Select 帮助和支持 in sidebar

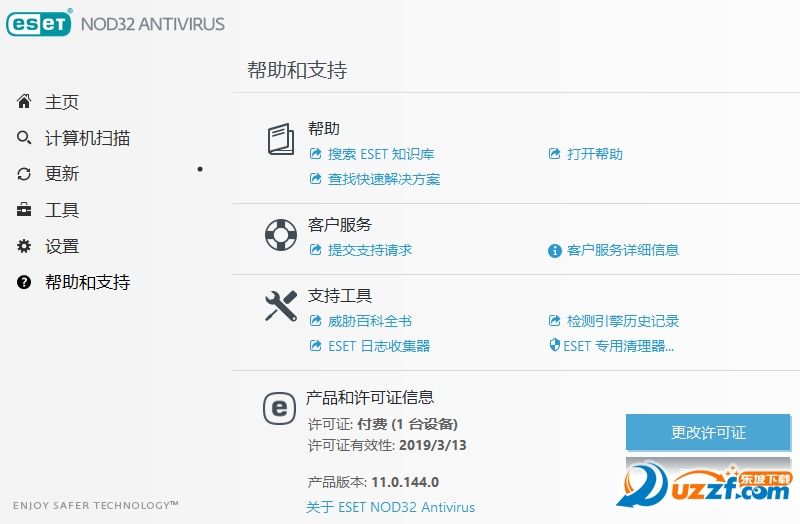point(87,282)
